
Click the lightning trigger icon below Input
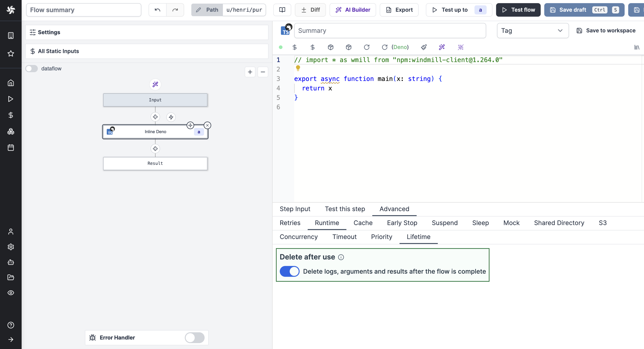point(171,117)
